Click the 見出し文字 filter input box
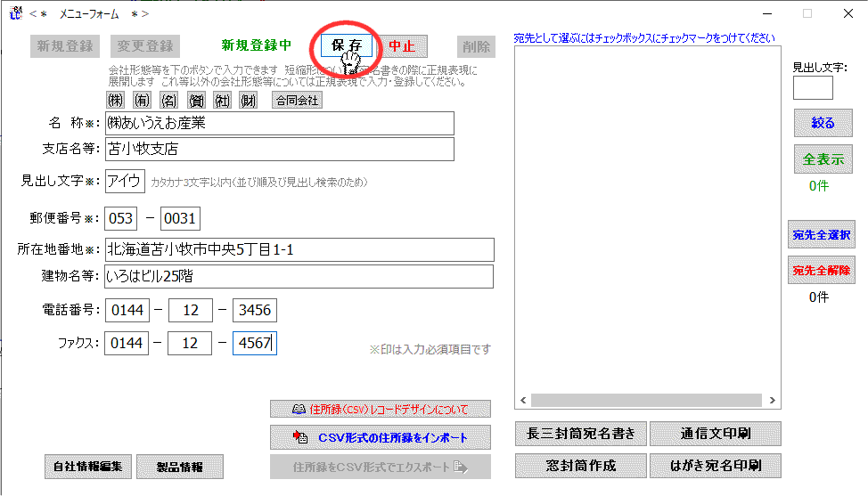Viewport: 868px width, 496px height. (x=813, y=87)
